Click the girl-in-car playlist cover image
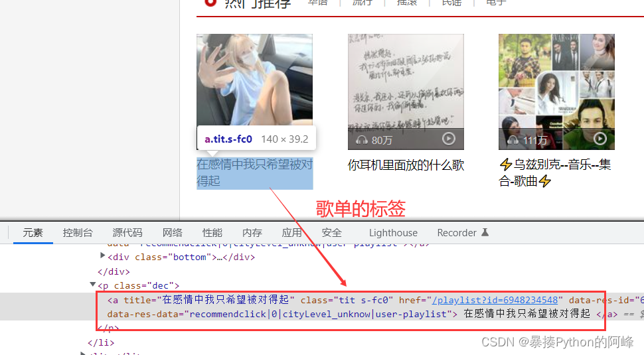 pyautogui.click(x=255, y=79)
